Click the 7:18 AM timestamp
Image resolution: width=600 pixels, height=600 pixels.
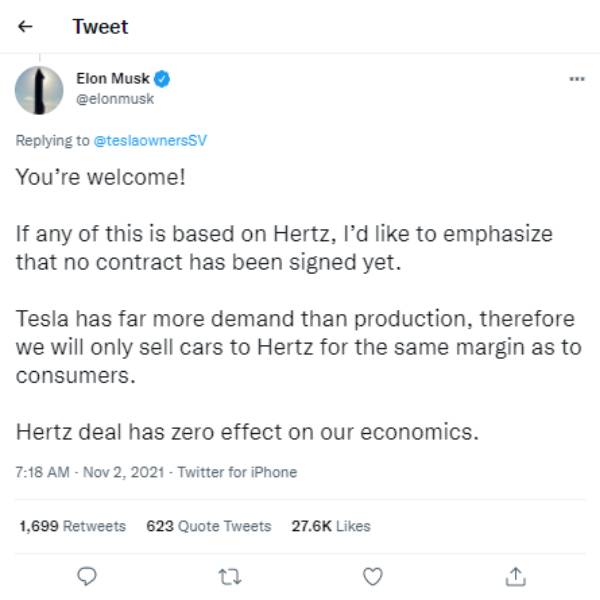[x=40, y=472]
